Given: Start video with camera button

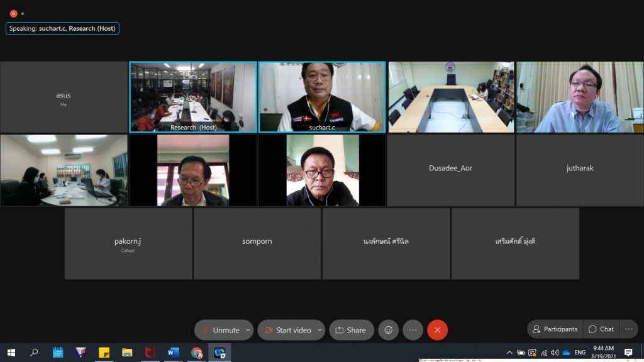Looking at the screenshot, I should coord(287,330).
